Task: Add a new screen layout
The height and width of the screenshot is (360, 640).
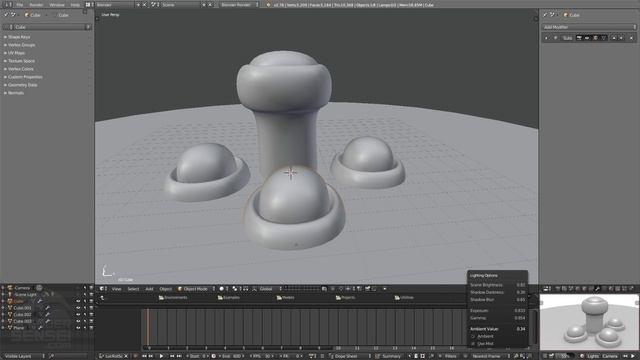Action: (x=138, y=5)
